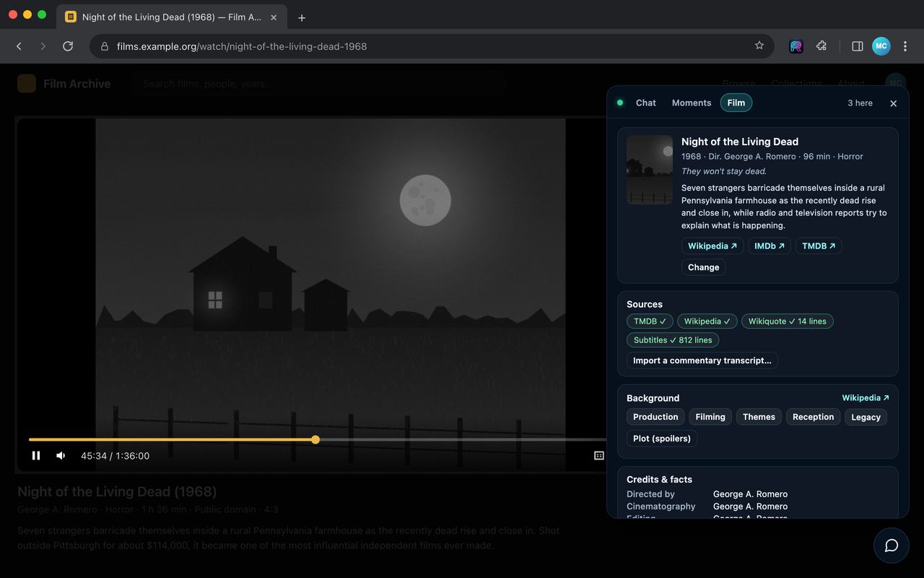
Task: Bookmark this page with star icon
Action: point(759,46)
